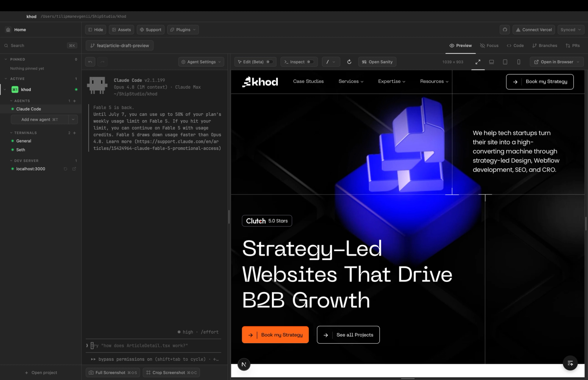
Task: Open the route path '/' dropdown
Action: tap(331, 62)
